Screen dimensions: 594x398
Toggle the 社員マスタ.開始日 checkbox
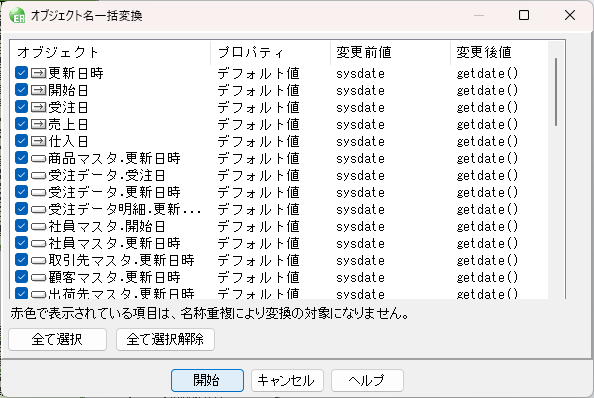(x=22, y=226)
